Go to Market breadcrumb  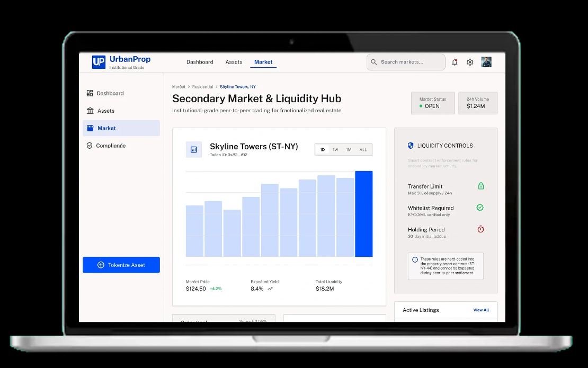coord(179,86)
